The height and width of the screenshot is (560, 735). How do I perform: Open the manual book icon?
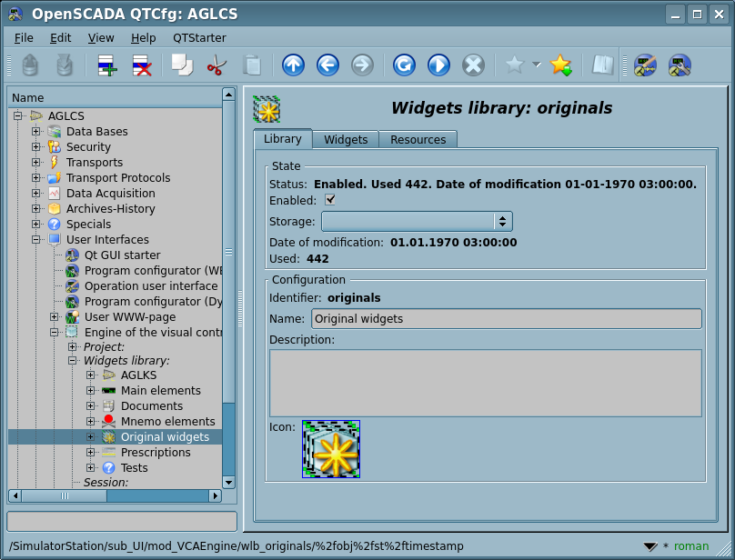[602, 65]
